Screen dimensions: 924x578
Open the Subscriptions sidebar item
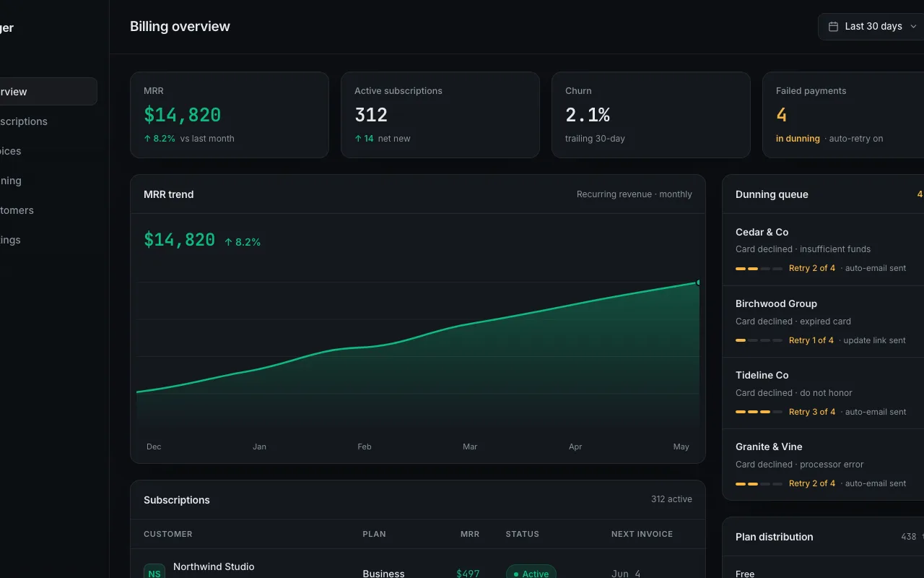tap(48, 121)
